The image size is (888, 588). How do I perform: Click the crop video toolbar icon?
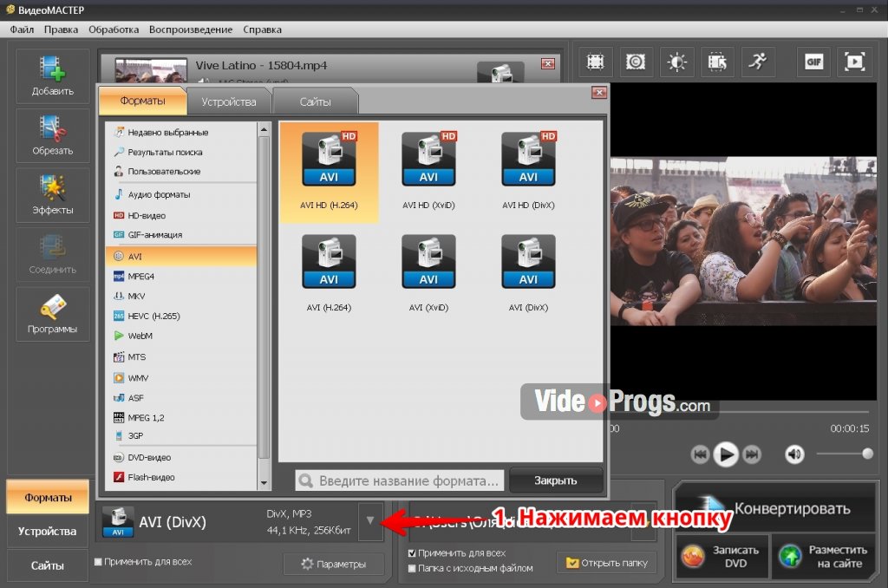point(595,62)
